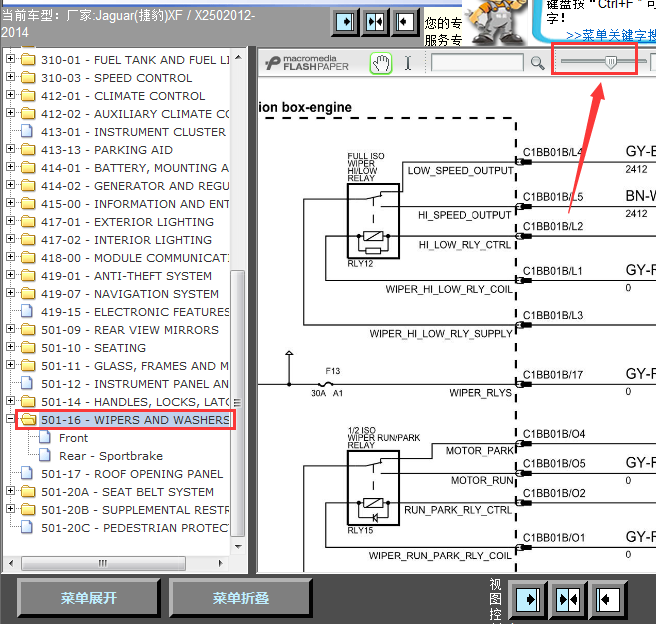The image size is (656, 624).
Task: Click bottom view-control left-arrow button
Action: tap(608, 600)
